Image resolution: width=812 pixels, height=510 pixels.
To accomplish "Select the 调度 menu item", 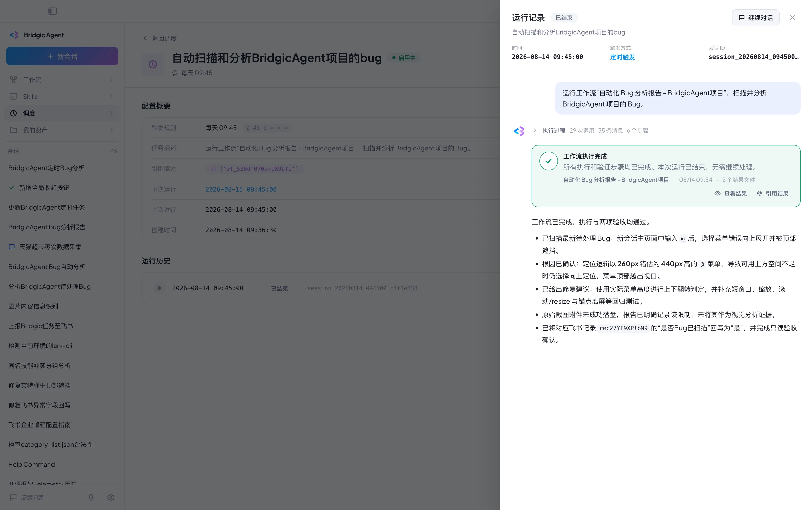I will pyautogui.click(x=62, y=113).
